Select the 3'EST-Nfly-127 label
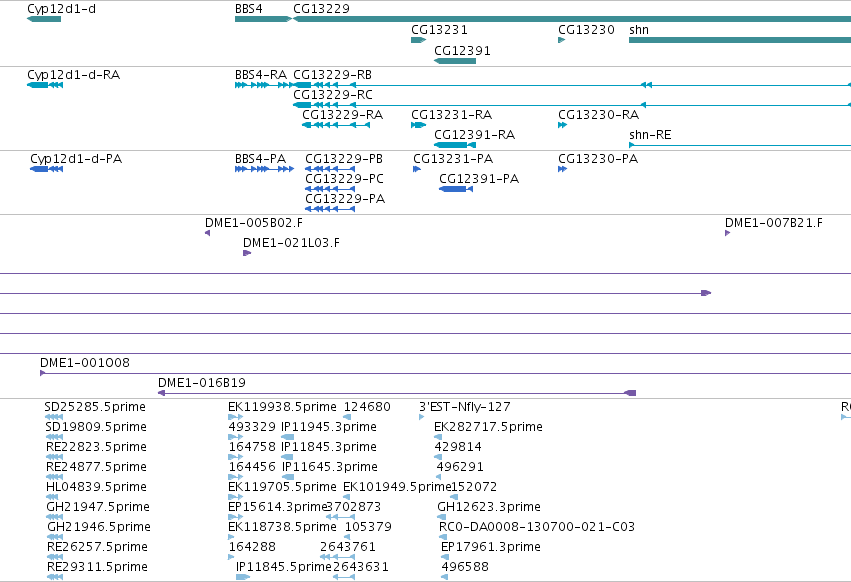This screenshot has width=851, height=582. [x=465, y=407]
